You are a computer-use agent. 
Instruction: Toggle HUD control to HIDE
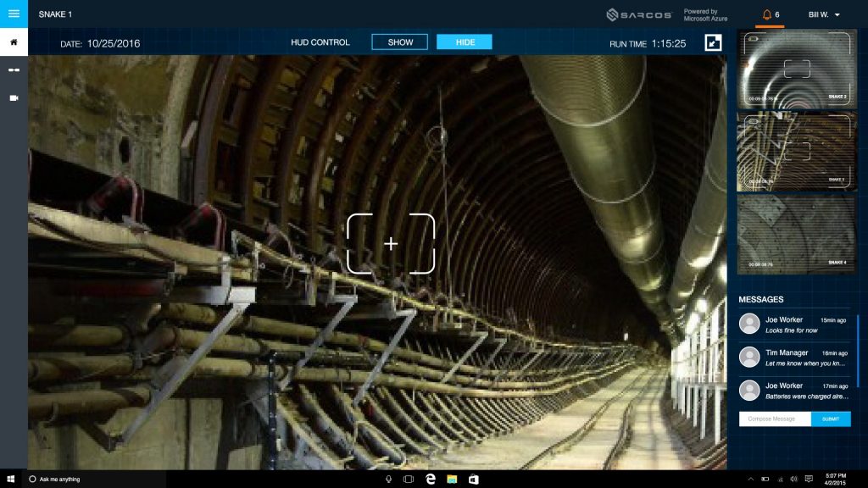(x=464, y=42)
